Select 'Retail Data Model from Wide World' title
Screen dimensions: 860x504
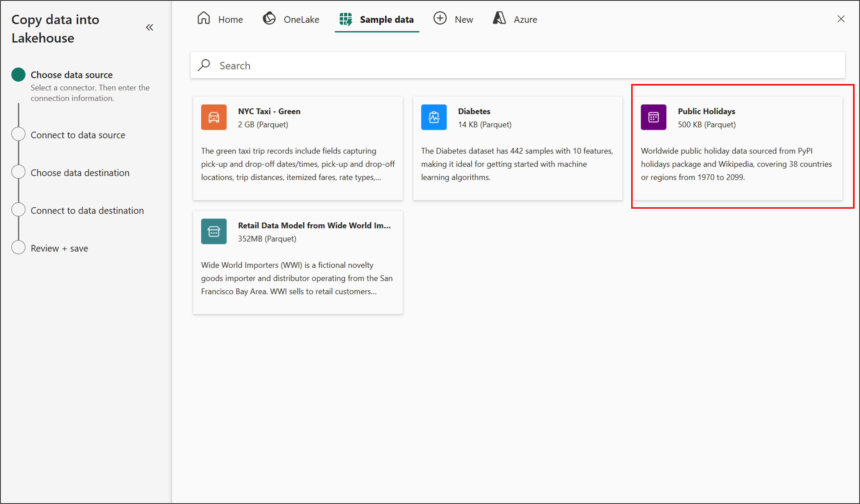tap(314, 226)
